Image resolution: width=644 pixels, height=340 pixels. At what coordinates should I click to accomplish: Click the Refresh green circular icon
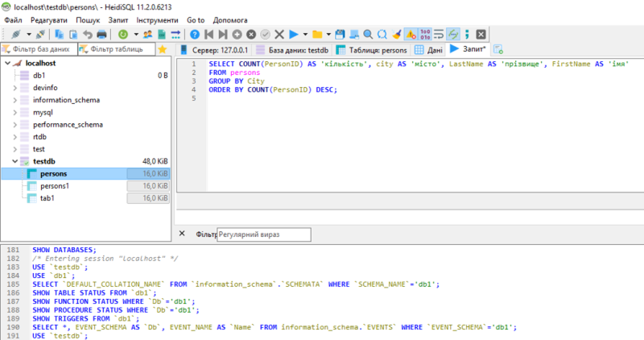(x=122, y=35)
